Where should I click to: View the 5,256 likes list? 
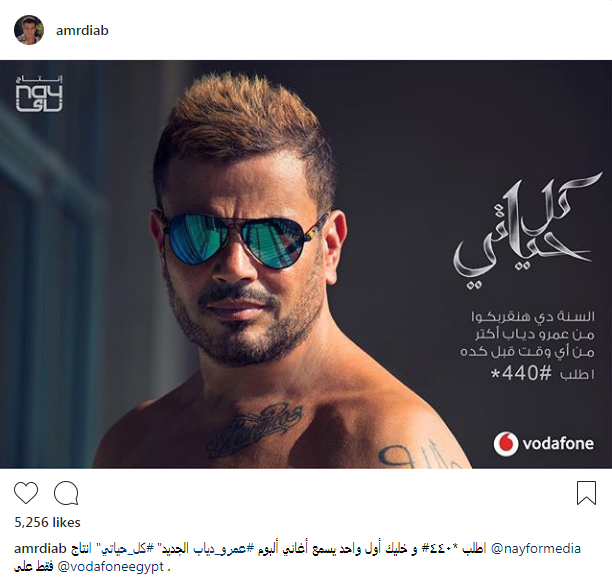[47, 522]
